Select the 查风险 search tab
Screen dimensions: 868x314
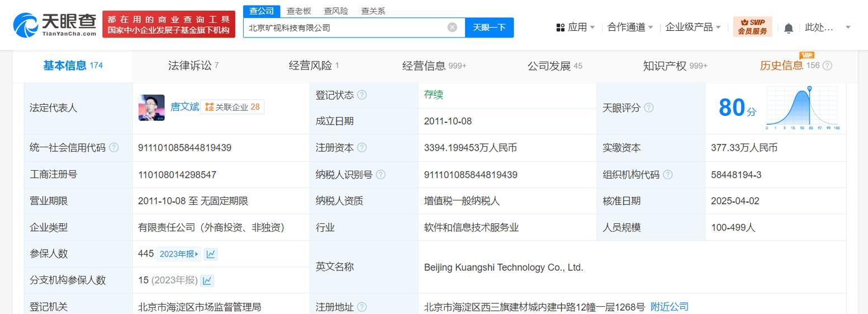click(x=336, y=11)
